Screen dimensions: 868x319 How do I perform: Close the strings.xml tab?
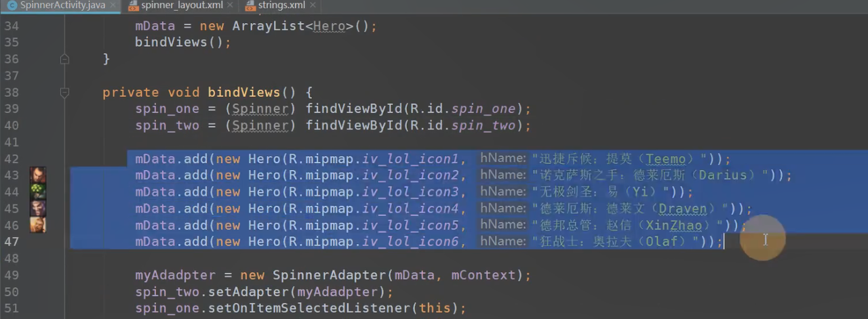tap(313, 5)
